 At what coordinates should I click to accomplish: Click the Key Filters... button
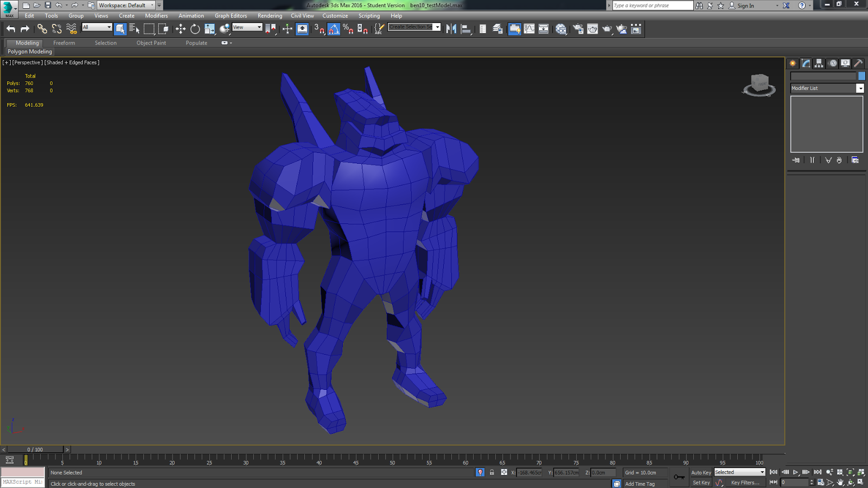click(x=745, y=483)
